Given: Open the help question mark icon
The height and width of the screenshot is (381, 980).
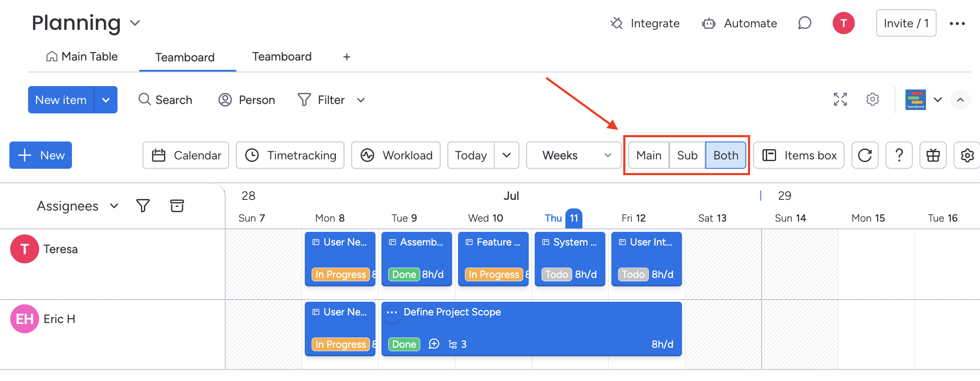Looking at the screenshot, I should 899,155.
